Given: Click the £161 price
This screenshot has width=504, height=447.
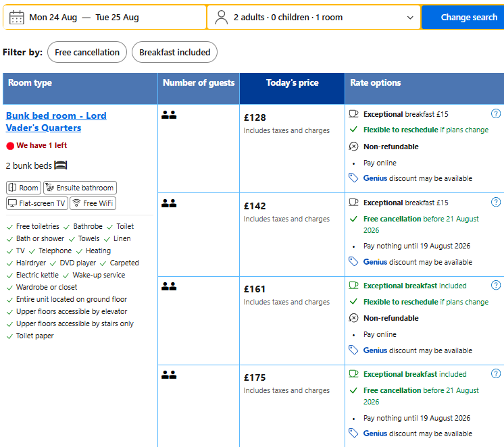Looking at the screenshot, I should (255, 289).
